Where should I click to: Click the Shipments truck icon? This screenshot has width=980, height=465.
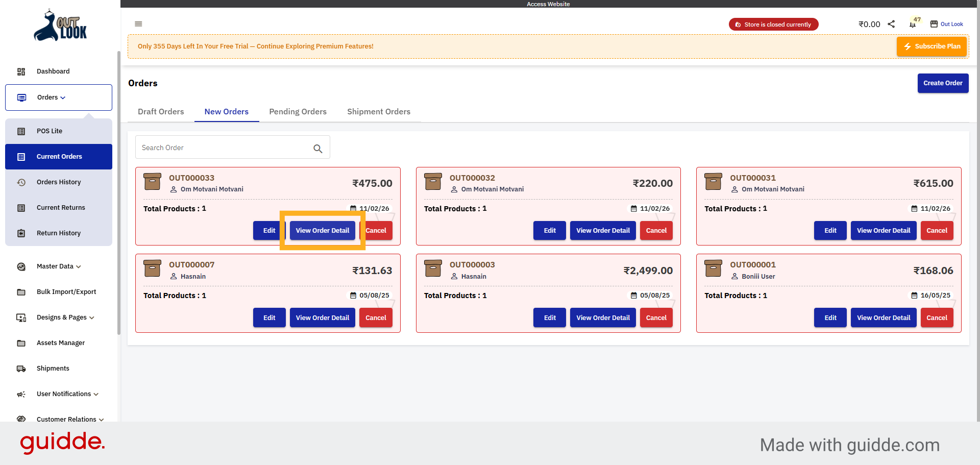point(21,369)
